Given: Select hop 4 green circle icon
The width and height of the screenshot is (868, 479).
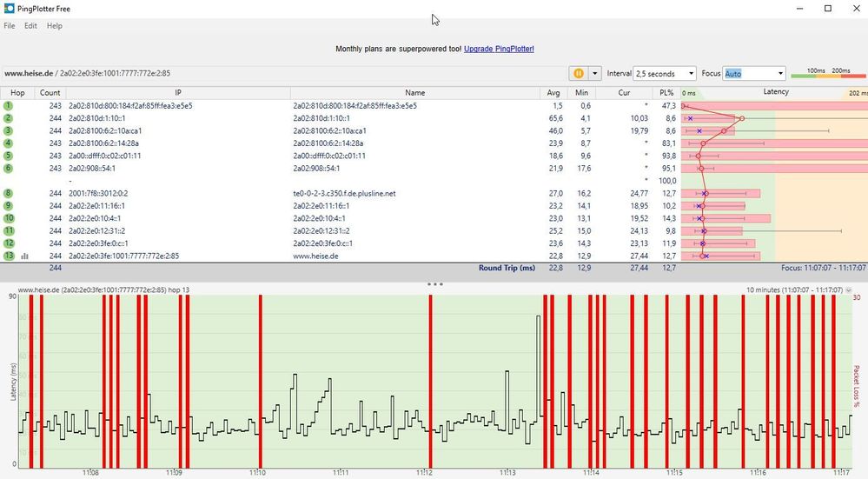Looking at the screenshot, I should tap(9, 143).
